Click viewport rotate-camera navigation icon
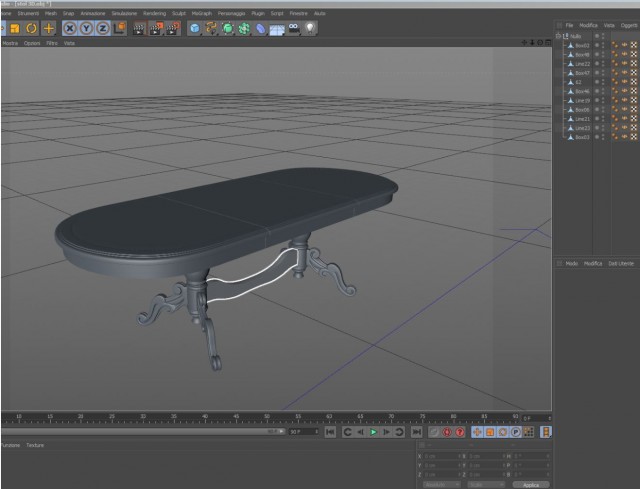 point(540,42)
